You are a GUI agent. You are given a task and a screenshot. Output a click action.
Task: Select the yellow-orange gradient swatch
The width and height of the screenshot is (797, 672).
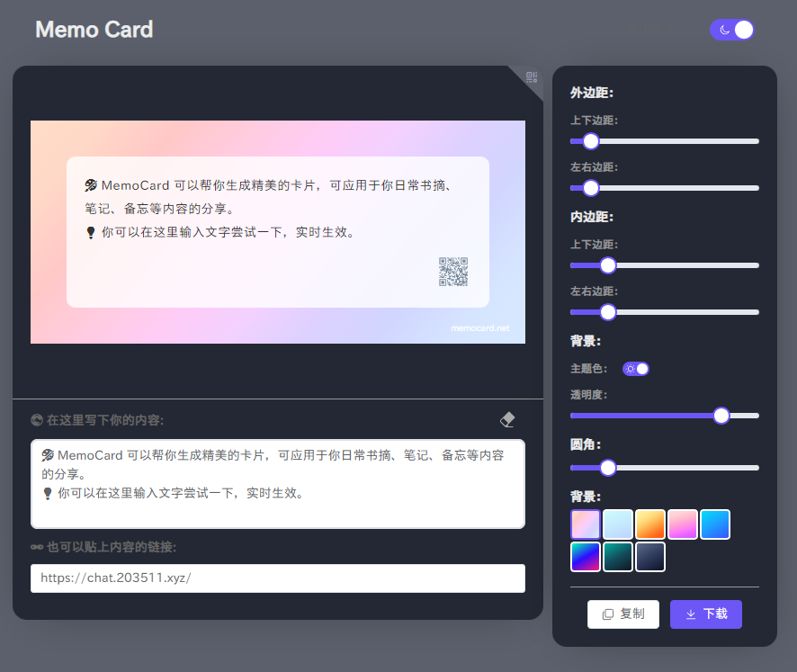(650, 524)
